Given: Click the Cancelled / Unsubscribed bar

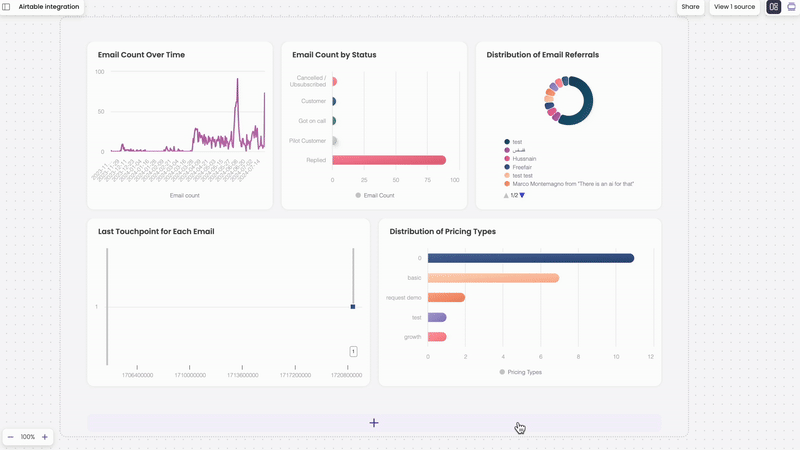Looking at the screenshot, I should click(x=335, y=82).
